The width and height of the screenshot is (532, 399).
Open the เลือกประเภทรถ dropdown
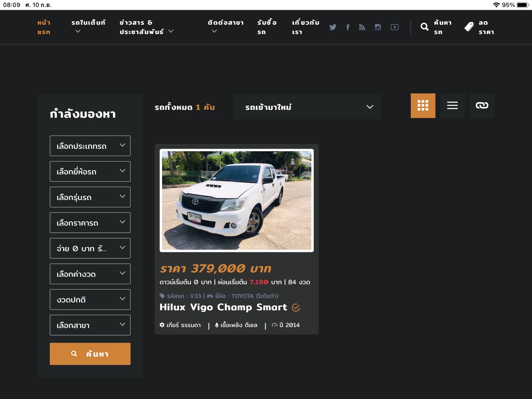coord(90,146)
